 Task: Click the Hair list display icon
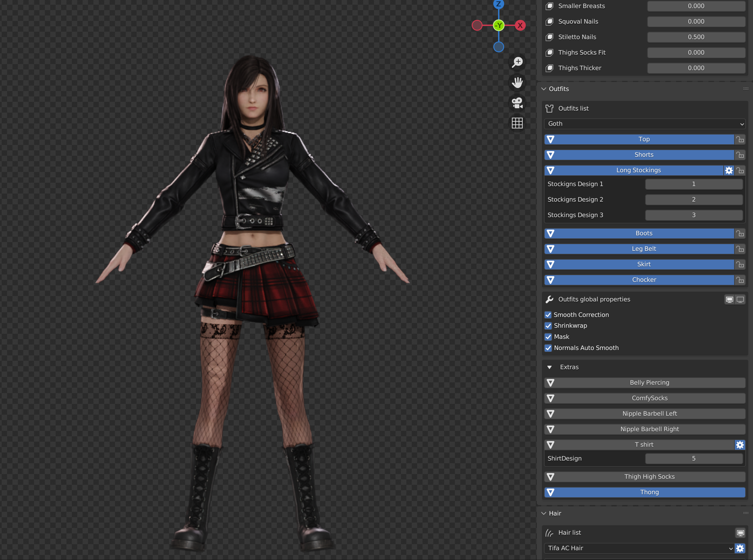[x=740, y=533]
